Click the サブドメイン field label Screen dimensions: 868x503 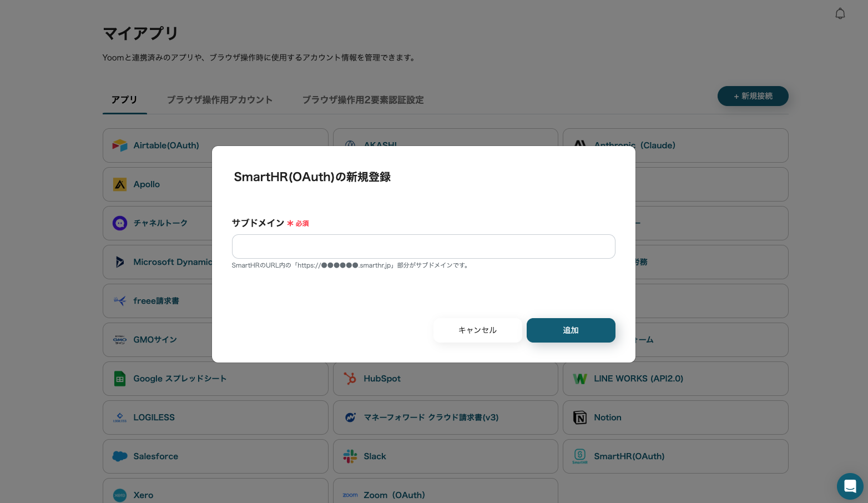pos(258,223)
